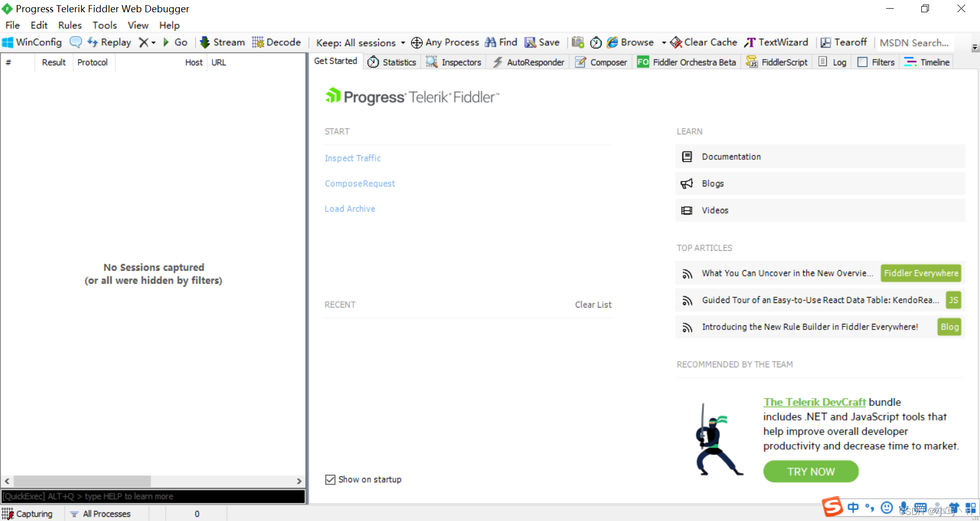Open the Tools menu

pos(105,25)
